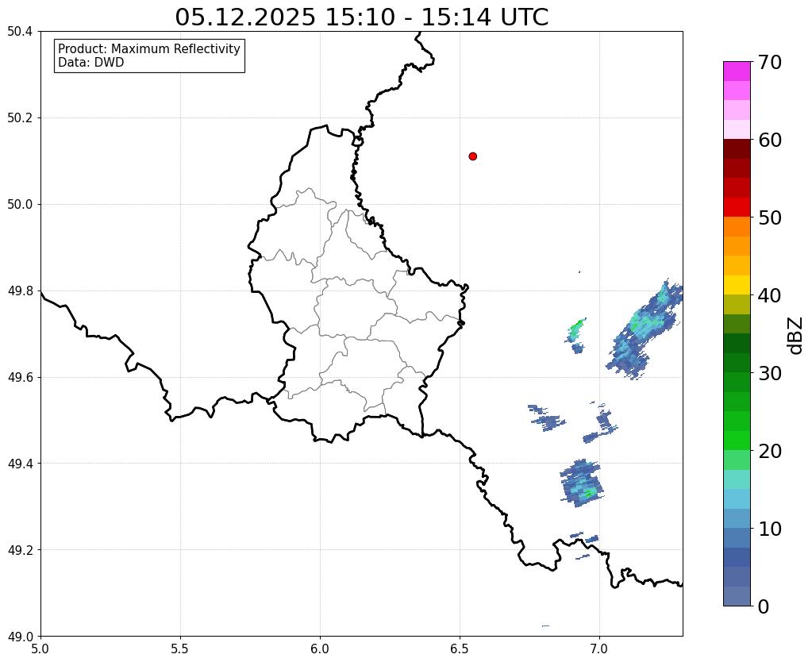
Task: Click the 'Product: Maximum Reflectivity' label
Action: [x=149, y=48]
